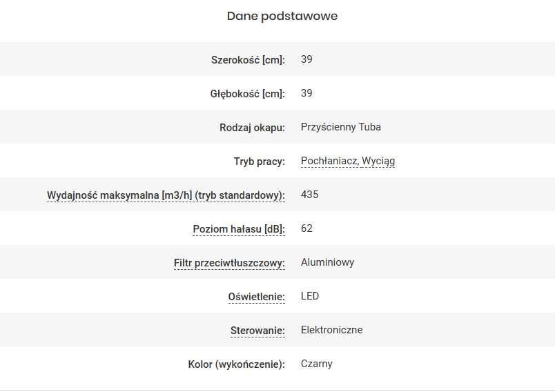Click the "Elektroniczne" control value
Image resolution: width=555 pixels, height=392 pixels.
point(332,330)
